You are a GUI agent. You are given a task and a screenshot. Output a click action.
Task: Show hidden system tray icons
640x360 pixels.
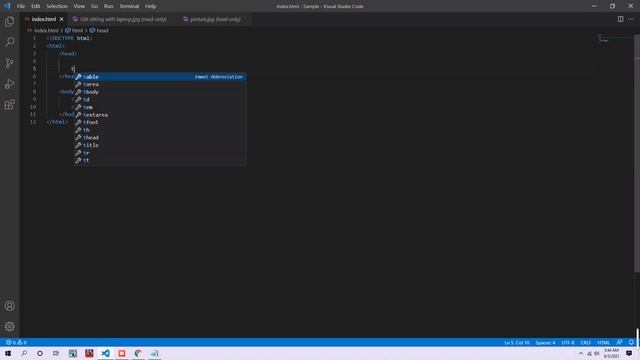tap(581, 353)
